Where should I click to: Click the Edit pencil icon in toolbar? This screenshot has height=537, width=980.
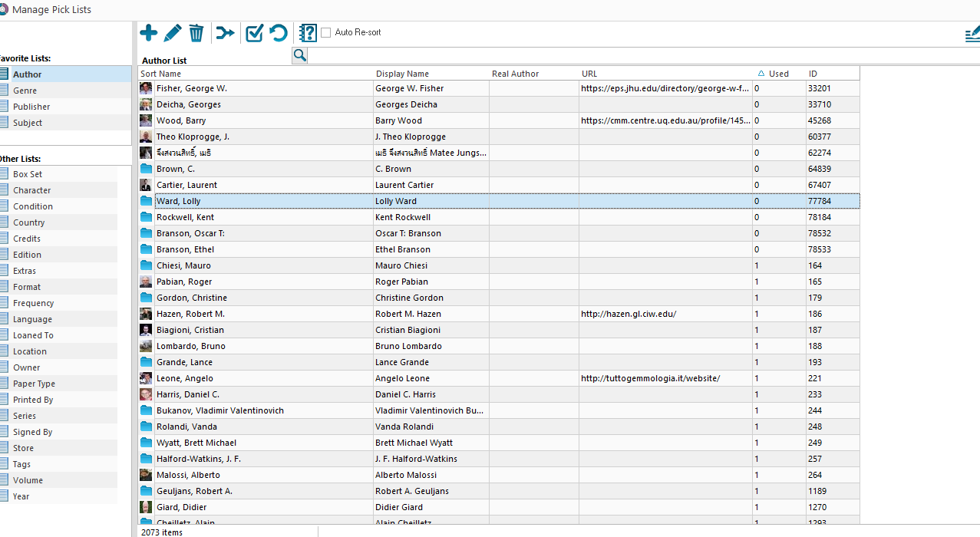pos(173,33)
